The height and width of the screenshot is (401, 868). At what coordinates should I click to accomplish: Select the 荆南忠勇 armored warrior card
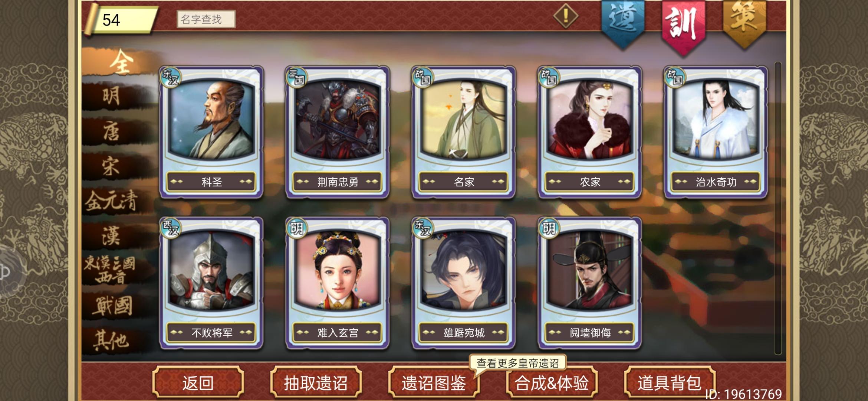point(338,132)
